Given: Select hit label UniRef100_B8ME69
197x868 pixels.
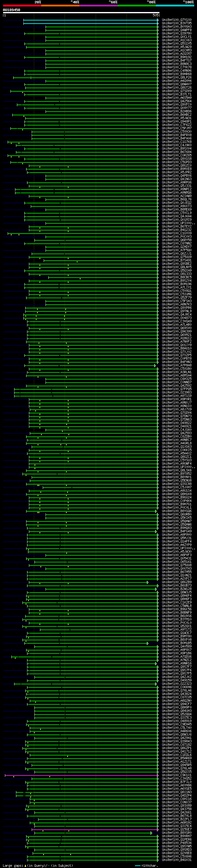Looking at the screenshot, I should [x=177, y=210].
